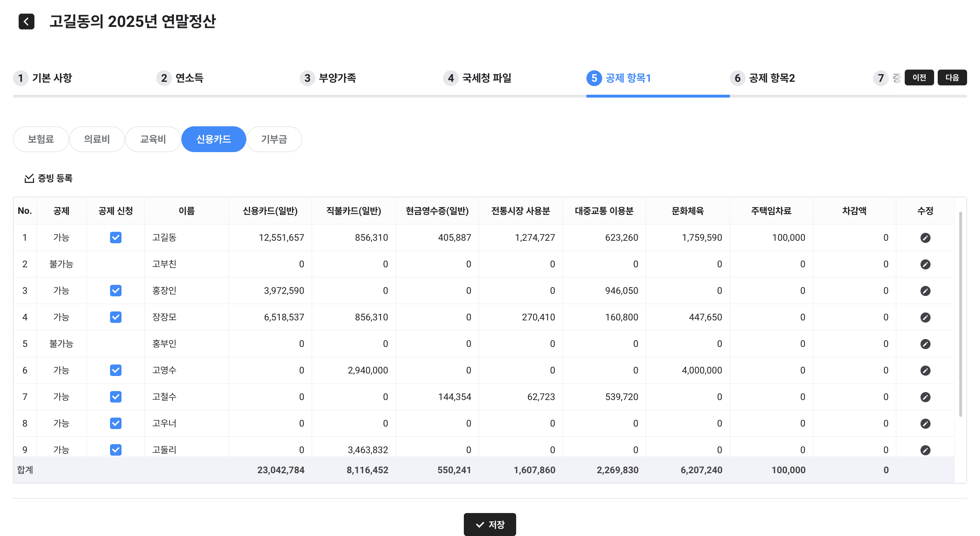Uncheck 공제 신청 checkbox for 고길동
Screen dimensions: 980x536
tap(116, 238)
